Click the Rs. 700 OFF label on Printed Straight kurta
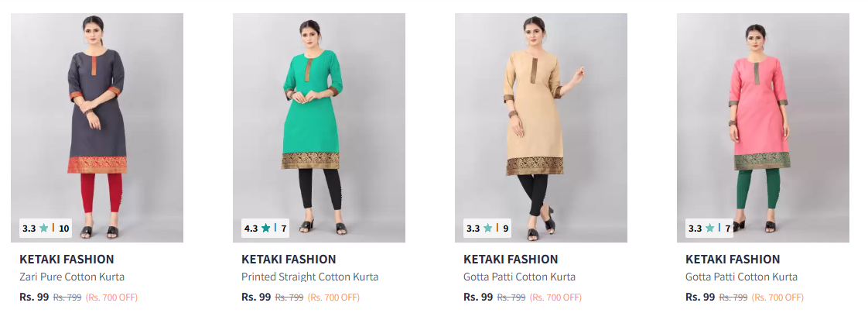Screen dimensions: 868x313 (x=333, y=298)
